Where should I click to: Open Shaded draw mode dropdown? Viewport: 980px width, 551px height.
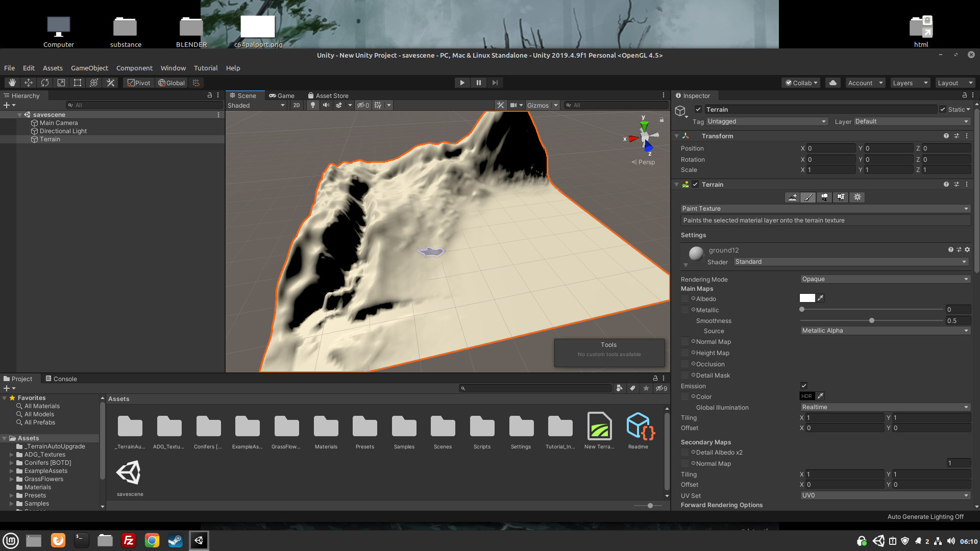[x=256, y=105]
